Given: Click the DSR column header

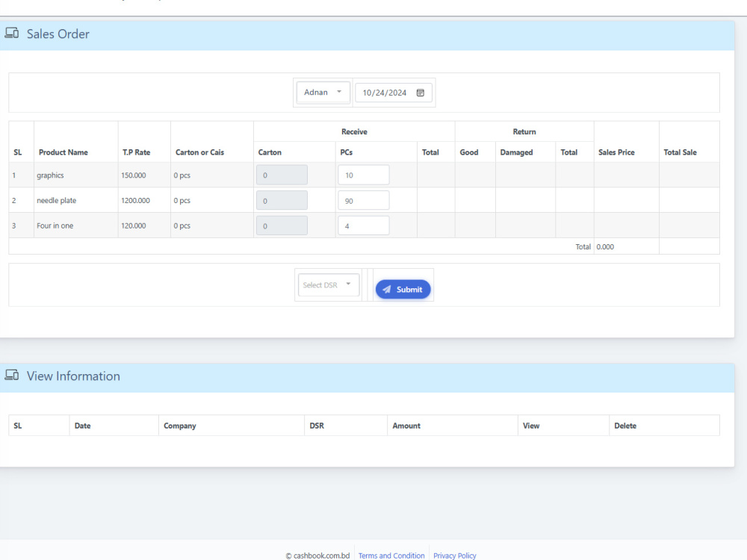Looking at the screenshot, I should click(317, 426).
